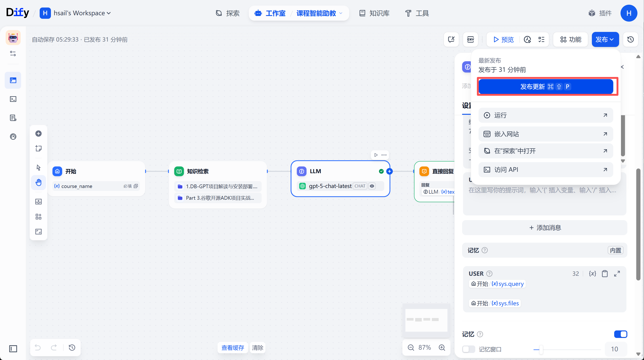Click the 添加消息 button

544,227
